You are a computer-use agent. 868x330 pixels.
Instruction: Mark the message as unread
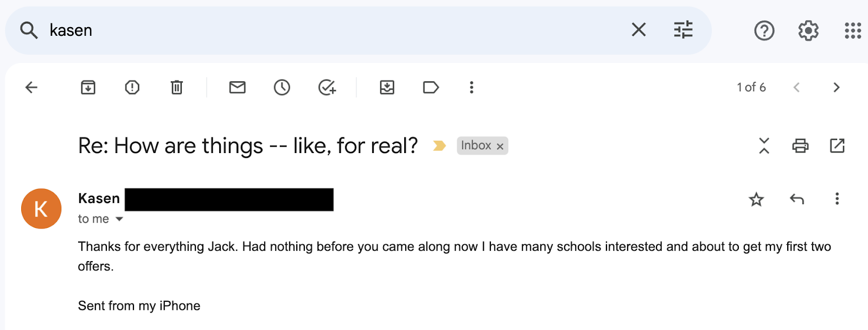[237, 87]
